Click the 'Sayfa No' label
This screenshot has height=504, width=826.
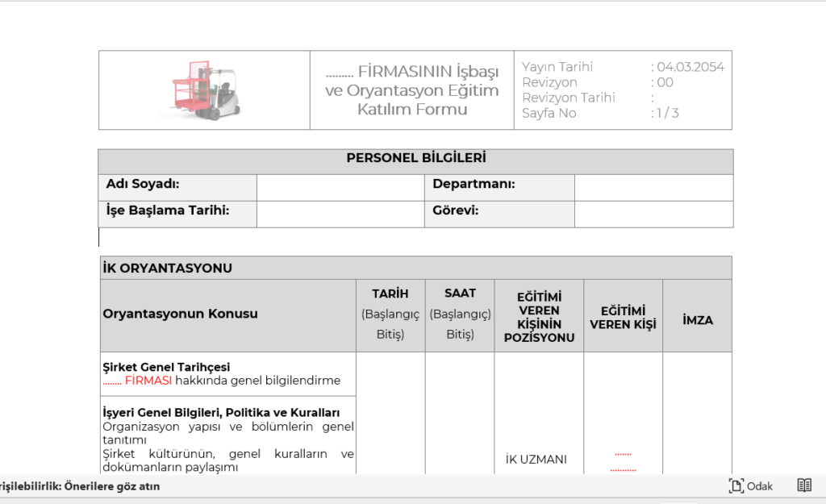pyautogui.click(x=549, y=113)
